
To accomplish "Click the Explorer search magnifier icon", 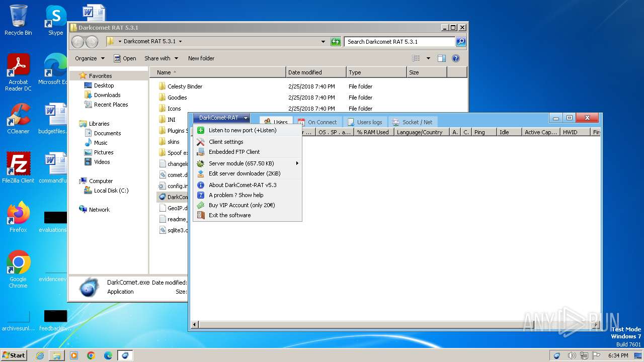I will (x=461, y=42).
